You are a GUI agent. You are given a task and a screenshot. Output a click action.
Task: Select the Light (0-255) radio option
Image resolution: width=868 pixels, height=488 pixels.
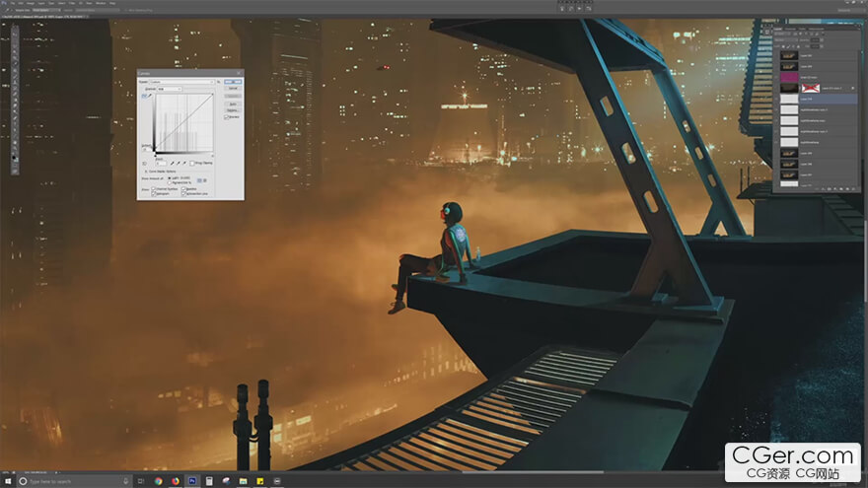[170, 178]
